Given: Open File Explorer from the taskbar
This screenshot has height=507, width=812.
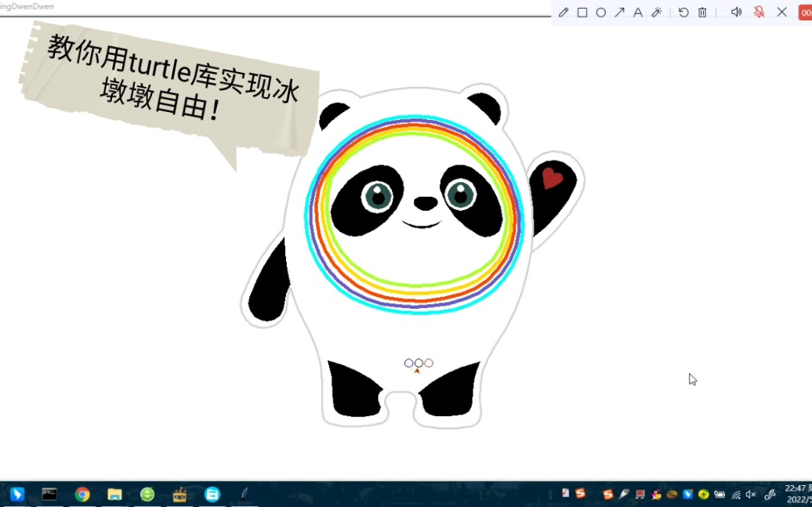Looking at the screenshot, I should (x=115, y=494).
